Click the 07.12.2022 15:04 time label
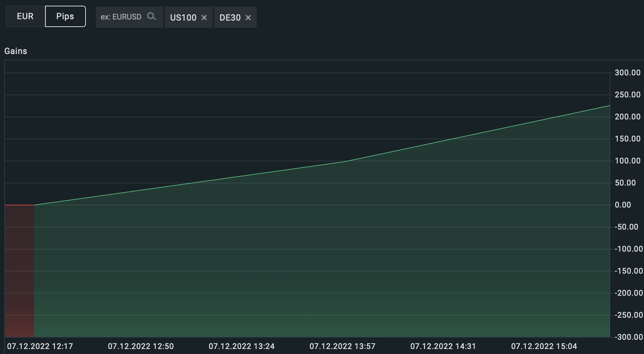Image resolution: width=644 pixels, height=354 pixels. point(544,346)
